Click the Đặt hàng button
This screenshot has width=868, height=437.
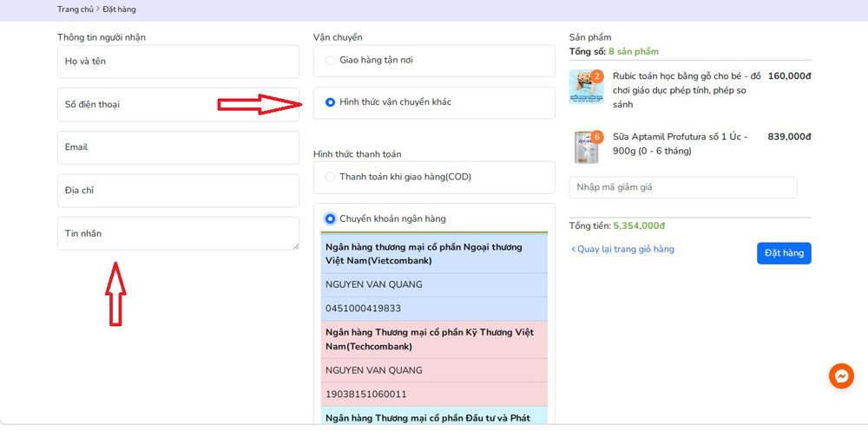pos(784,253)
